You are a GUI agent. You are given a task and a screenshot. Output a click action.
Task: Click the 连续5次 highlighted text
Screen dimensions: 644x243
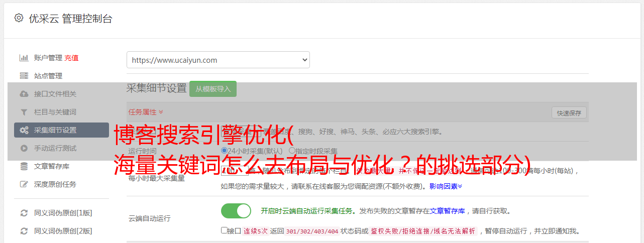click(x=255, y=231)
